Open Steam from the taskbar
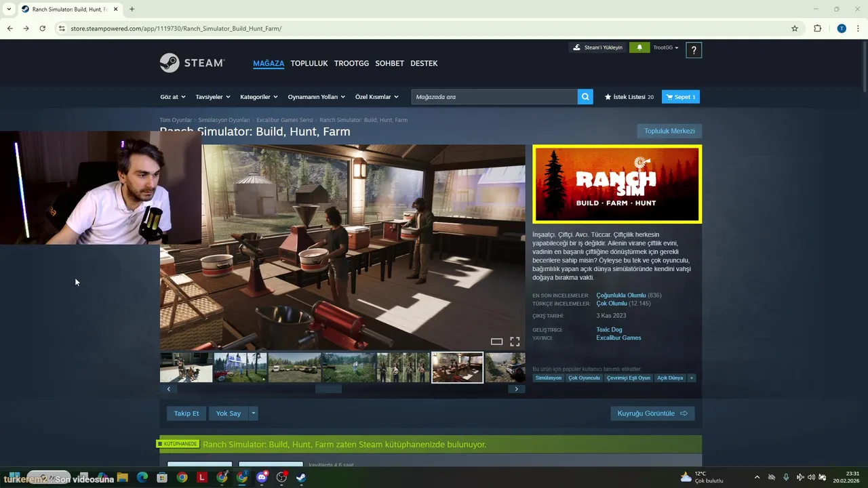This screenshot has height=488, width=868. 301,477
